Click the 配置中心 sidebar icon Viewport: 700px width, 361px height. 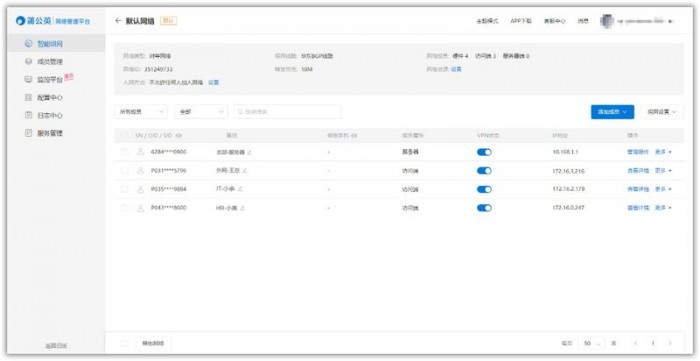click(x=29, y=97)
